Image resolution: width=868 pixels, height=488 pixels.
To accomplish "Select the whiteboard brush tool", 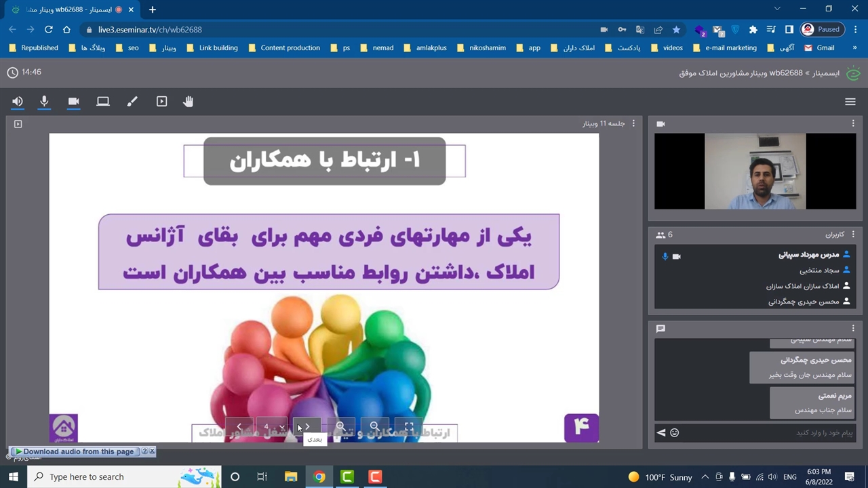I will 132,102.
